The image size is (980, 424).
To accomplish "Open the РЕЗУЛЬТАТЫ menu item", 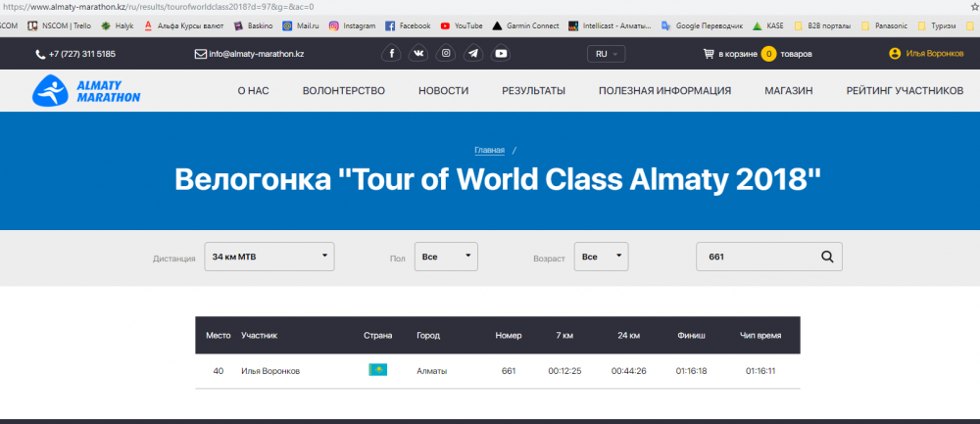I will point(533,91).
